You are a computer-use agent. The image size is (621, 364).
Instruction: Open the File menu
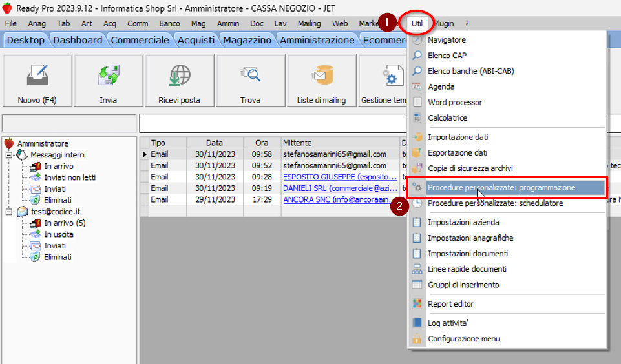(11, 23)
